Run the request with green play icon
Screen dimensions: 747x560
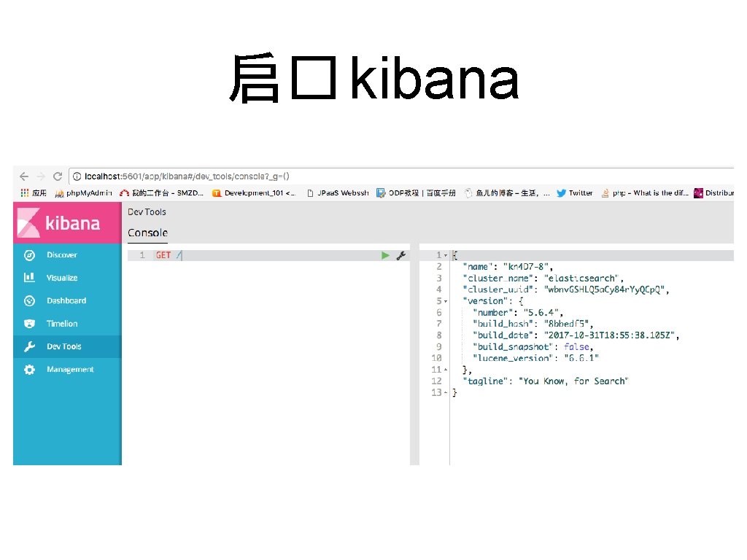click(385, 256)
